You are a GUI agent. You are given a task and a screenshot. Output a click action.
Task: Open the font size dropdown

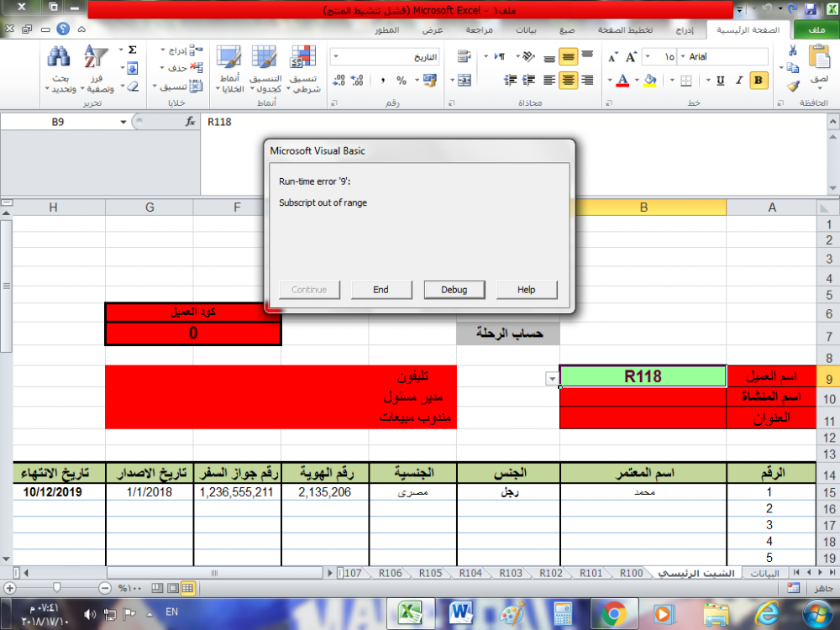click(x=648, y=56)
